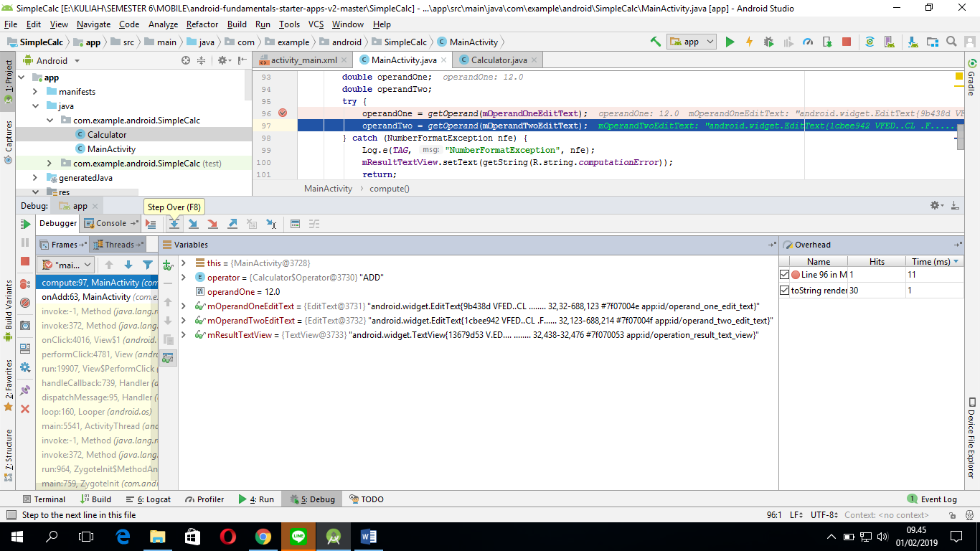Image resolution: width=980 pixels, height=551 pixels.
Task: Open the VCS menu
Action: point(316,24)
